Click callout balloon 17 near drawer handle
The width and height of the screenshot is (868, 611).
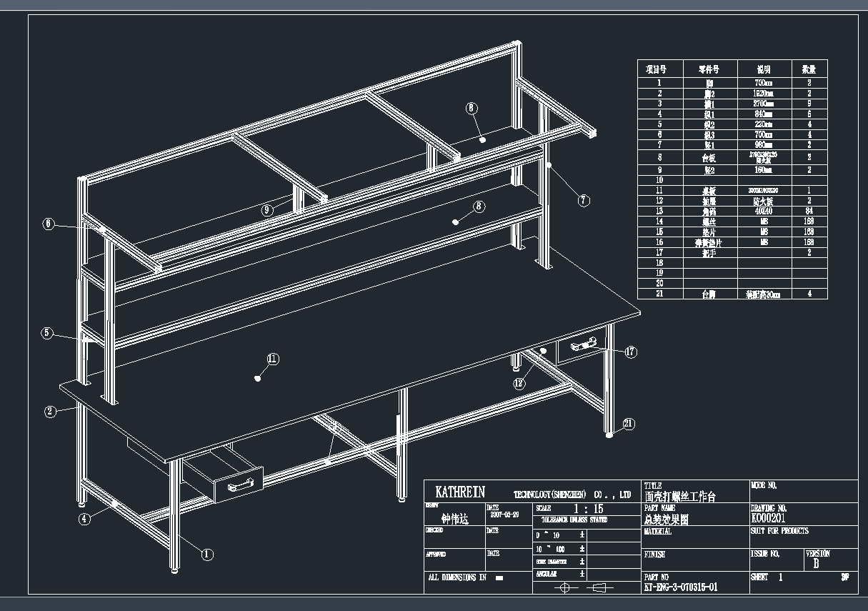[x=630, y=352]
